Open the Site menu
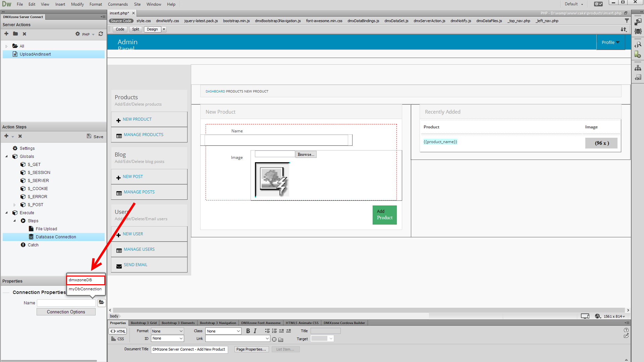 click(x=137, y=4)
